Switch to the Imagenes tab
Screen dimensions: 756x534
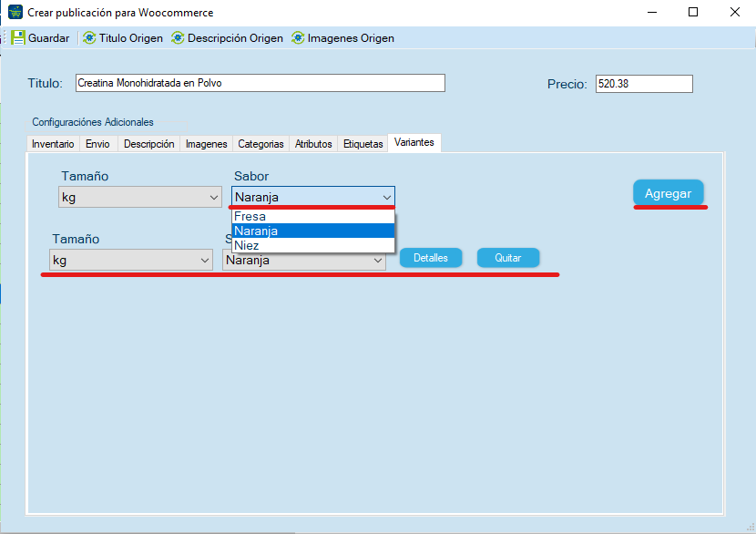207,144
